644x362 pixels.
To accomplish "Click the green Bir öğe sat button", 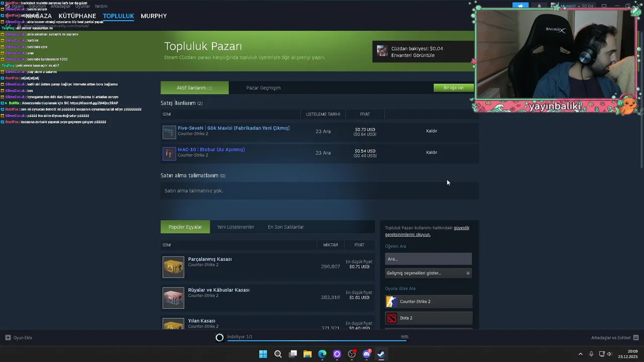I will point(453,87).
